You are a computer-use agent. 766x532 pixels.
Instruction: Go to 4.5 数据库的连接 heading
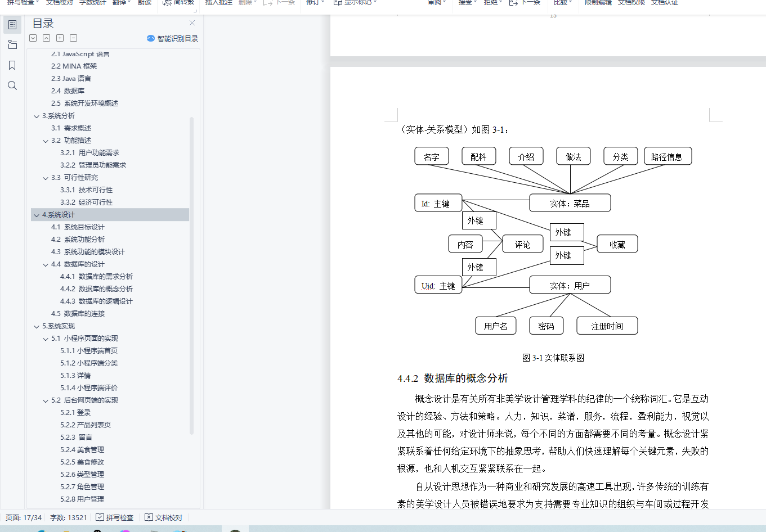pyautogui.click(x=78, y=314)
